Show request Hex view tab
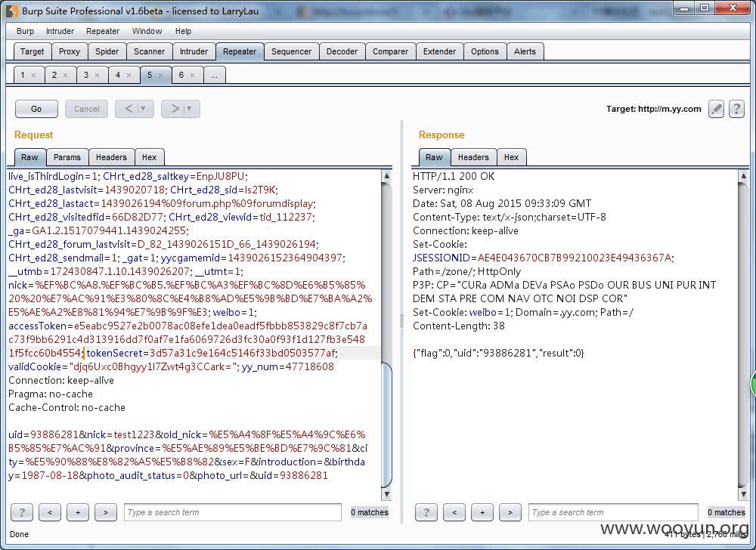 coord(150,157)
